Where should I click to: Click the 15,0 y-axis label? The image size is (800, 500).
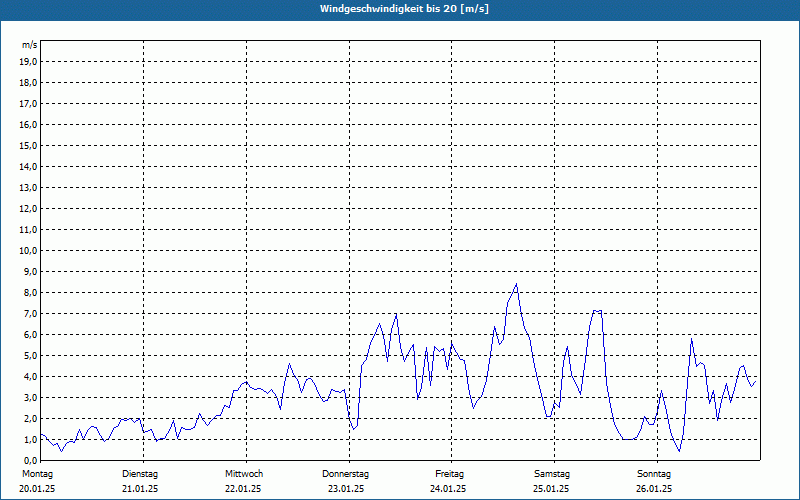coord(28,145)
